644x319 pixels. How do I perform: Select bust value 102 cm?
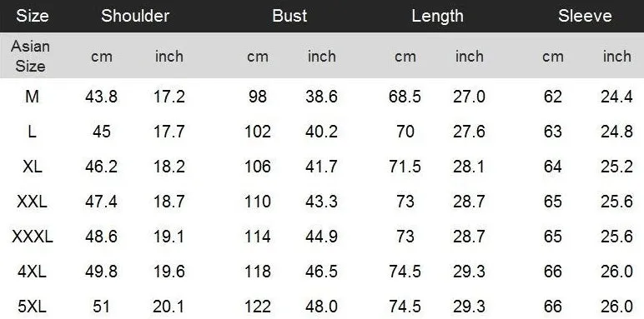coord(258,132)
